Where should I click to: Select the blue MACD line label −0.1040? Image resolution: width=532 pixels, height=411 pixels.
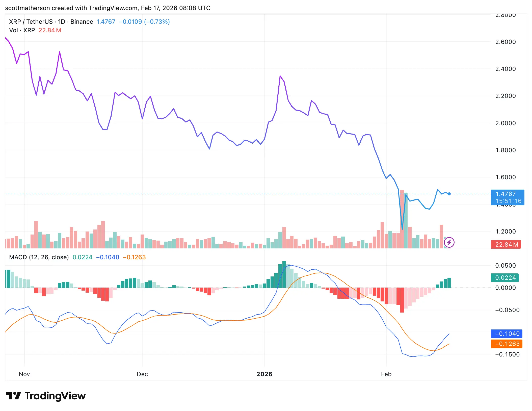tap(507, 334)
